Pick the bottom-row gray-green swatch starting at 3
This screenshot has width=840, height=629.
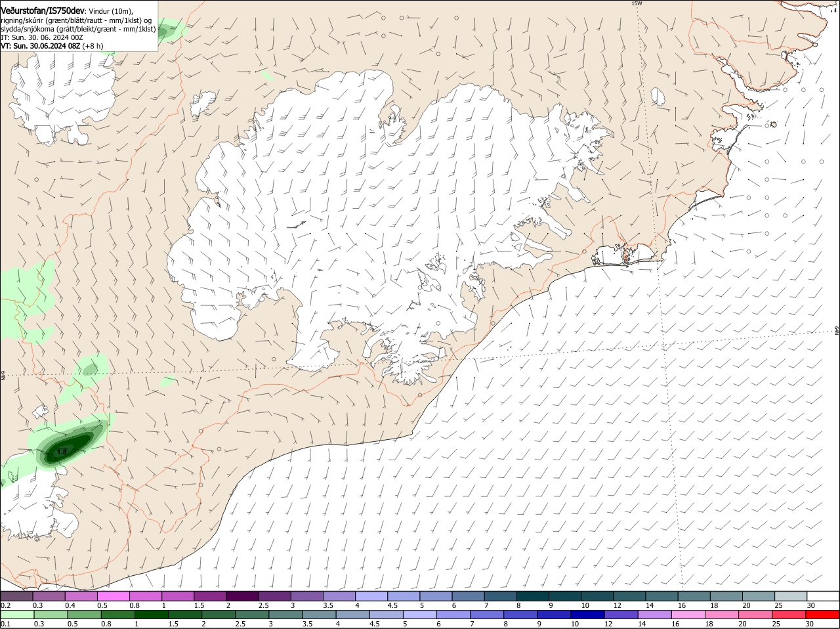point(285,615)
